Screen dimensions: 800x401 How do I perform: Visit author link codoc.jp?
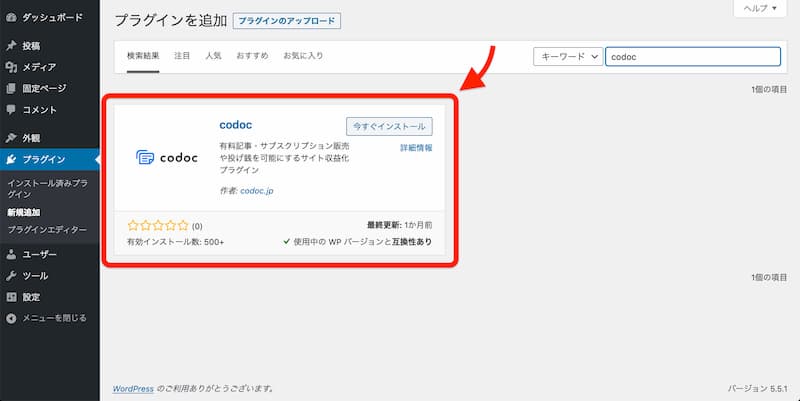click(257, 191)
